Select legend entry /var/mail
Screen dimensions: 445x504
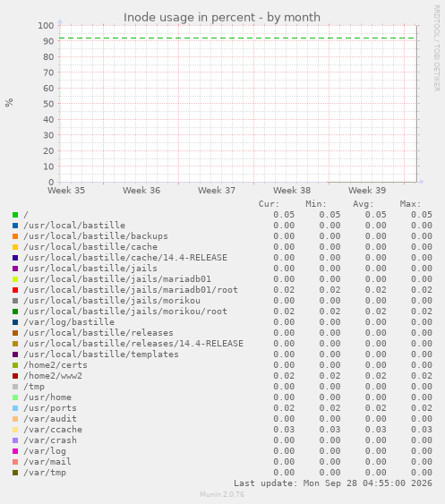pyautogui.click(x=47, y=462)
